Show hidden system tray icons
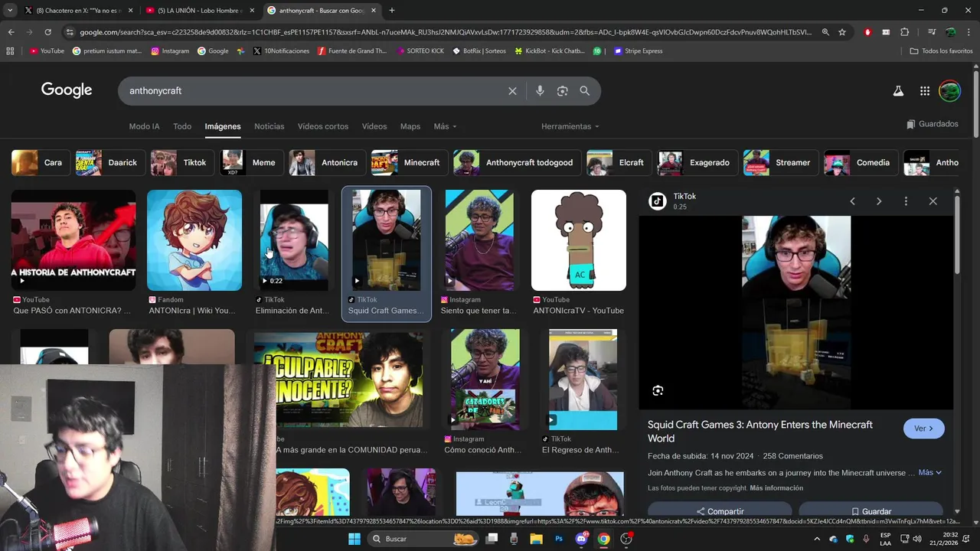Screen dimensions: 980x551 tap(817, 539)
